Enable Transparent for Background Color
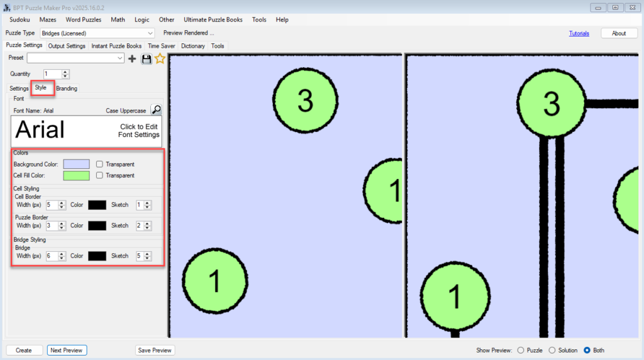 coord(99,164)
